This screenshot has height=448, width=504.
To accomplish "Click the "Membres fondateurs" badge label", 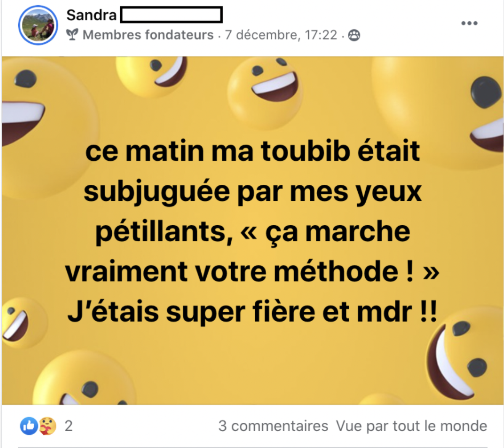I will (148, 35).
